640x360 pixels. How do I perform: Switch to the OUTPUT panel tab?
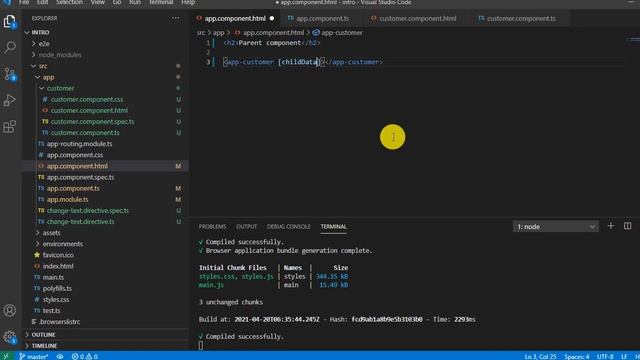coord(247,227)
